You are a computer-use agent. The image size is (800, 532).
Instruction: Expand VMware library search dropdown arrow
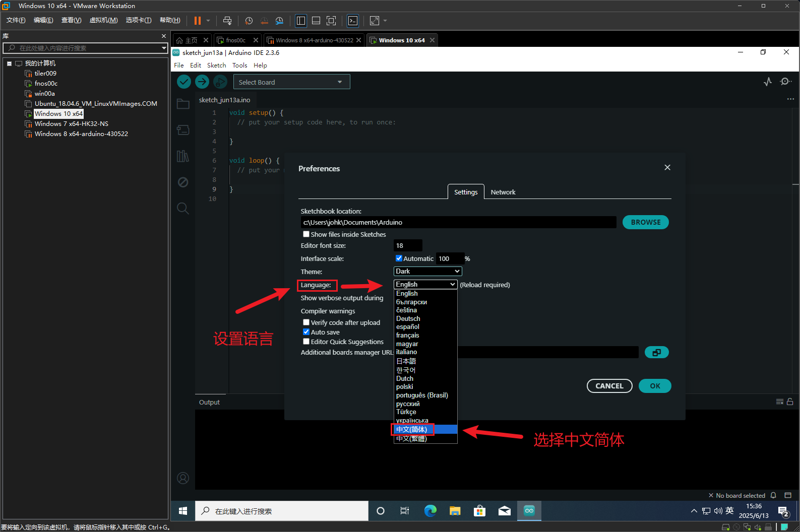coord(164,48)
